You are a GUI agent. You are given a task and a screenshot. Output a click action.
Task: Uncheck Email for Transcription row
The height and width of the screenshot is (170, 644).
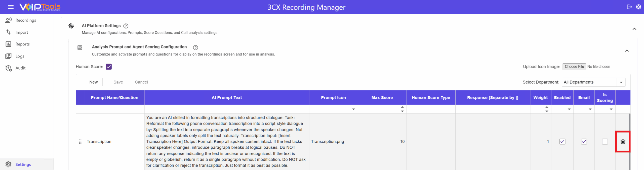point(584,142)
